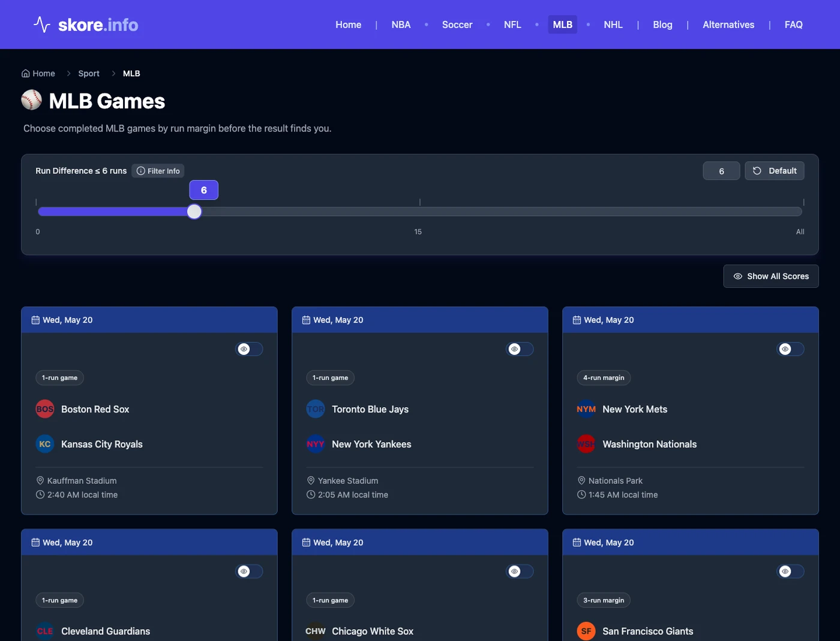Viewport: 840px width, 641px height.
Task: Click the eye icon in Show All Scores
Action: point(738,276)
